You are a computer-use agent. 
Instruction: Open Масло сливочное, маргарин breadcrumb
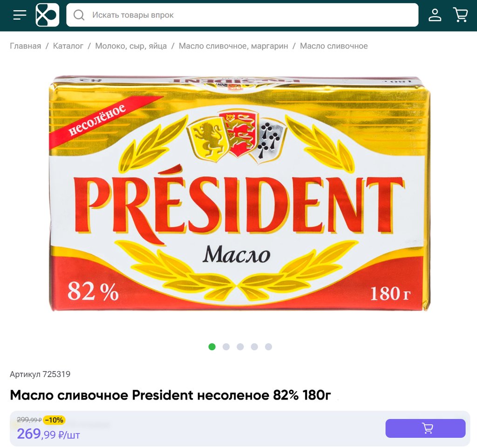[233, 46]
